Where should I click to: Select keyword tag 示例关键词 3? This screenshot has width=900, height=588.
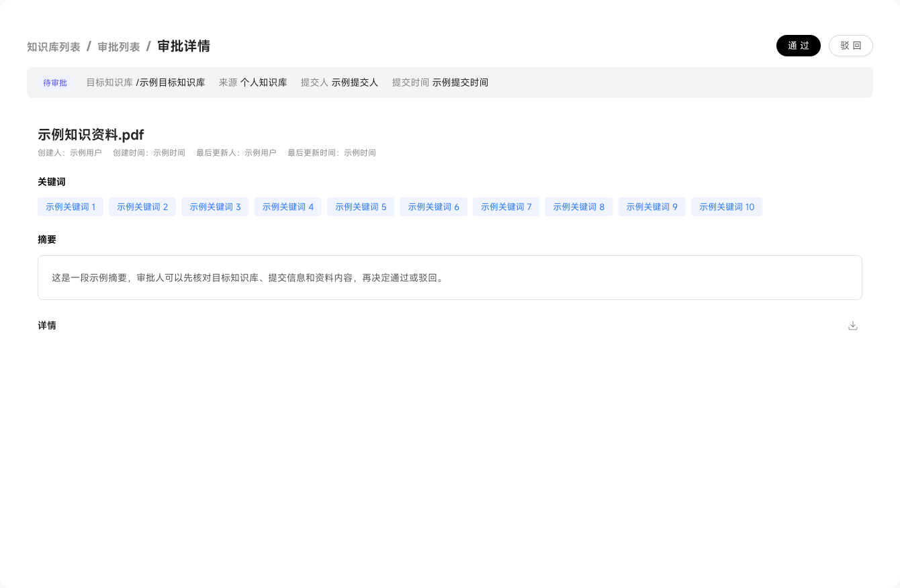pyautogui.click(x=215, y=207)
